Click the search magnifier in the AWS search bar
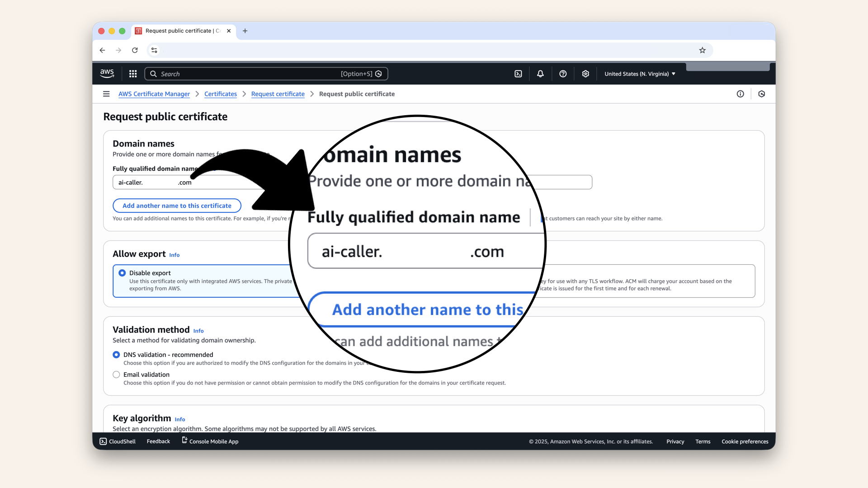Image resolution: width=868 pixels, height=488 pixels. (153, 74)
